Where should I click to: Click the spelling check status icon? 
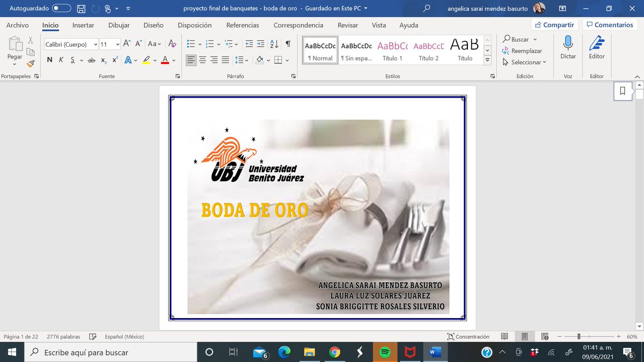click(x=93, y=337)
